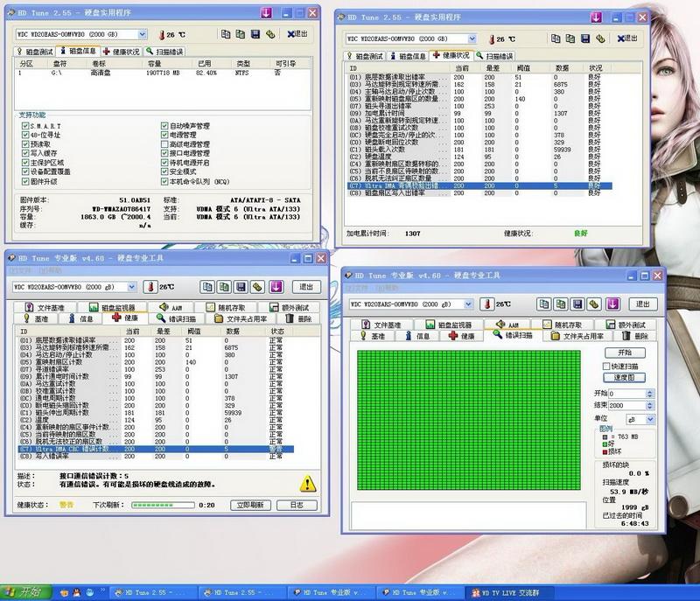Open options icon in top-right HD Tune 2.55 window

(600, 38)
